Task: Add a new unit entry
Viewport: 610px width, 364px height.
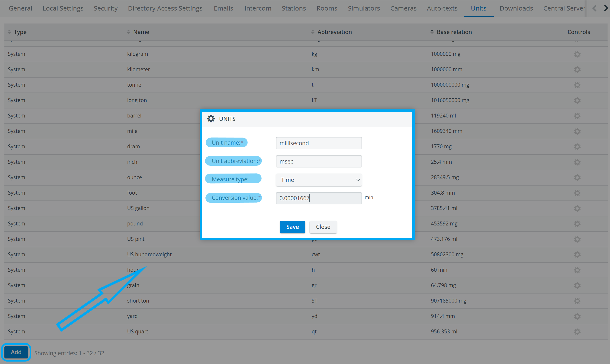Action: pos(16,352)
